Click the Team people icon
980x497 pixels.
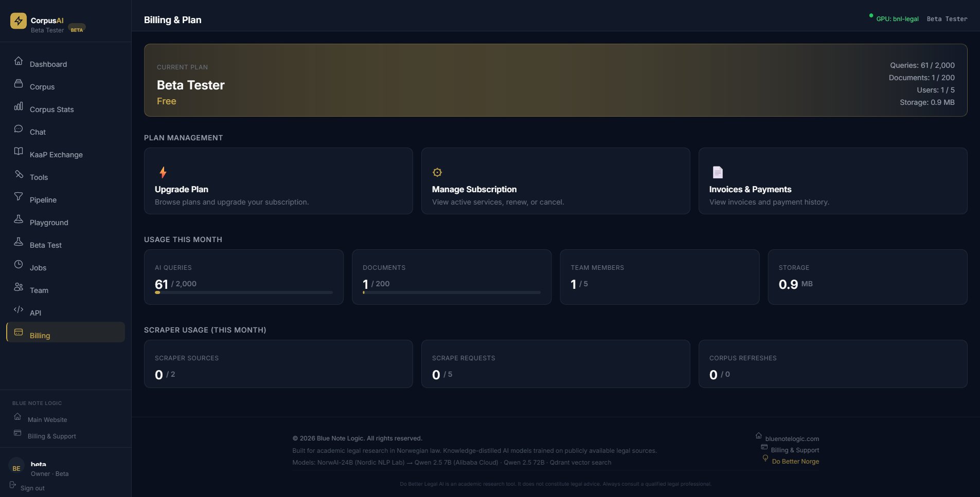[x=19, y=287]
